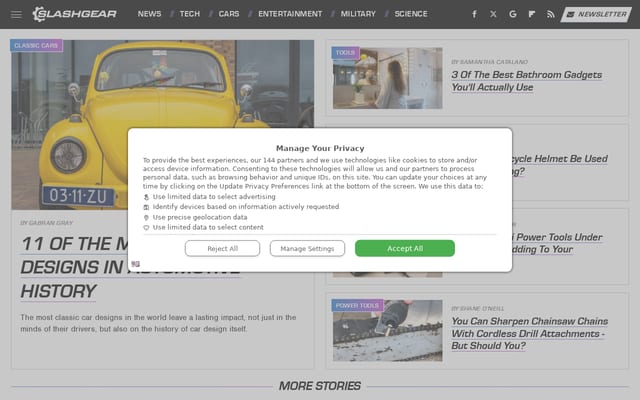Screen dimensions: 640x400
Task: Open the RSS feed icon
Action: (551, 14)
